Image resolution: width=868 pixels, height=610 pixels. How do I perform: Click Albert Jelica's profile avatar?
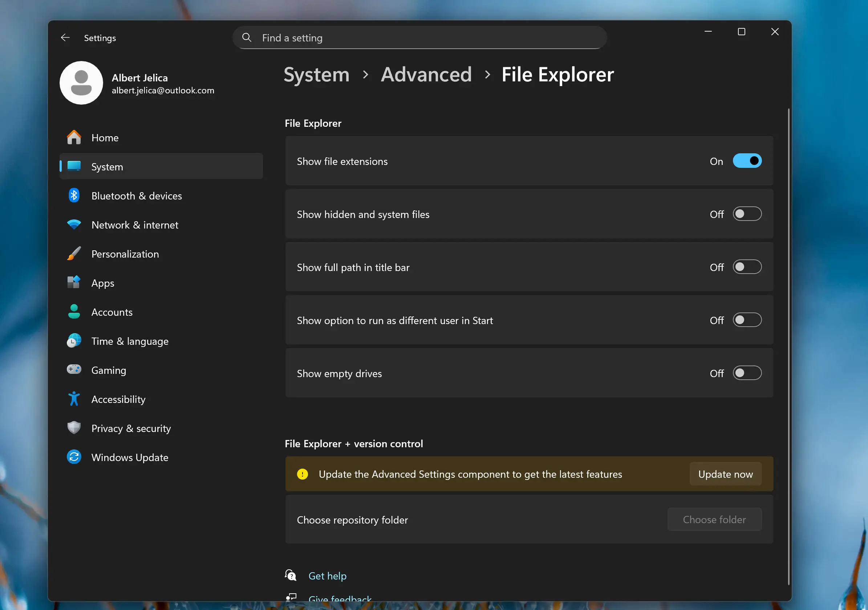click(x=81, y=83)
